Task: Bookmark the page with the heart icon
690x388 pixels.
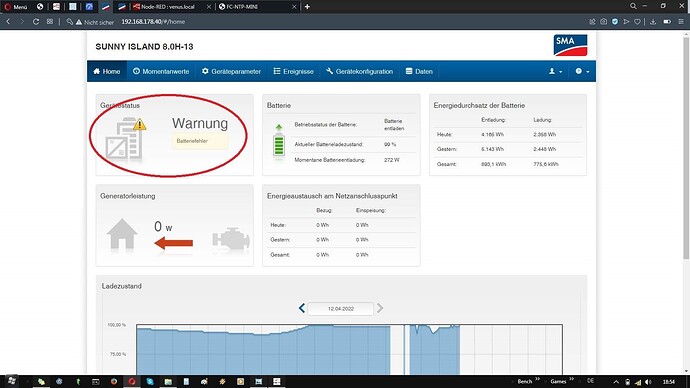Action: [637, 22]
